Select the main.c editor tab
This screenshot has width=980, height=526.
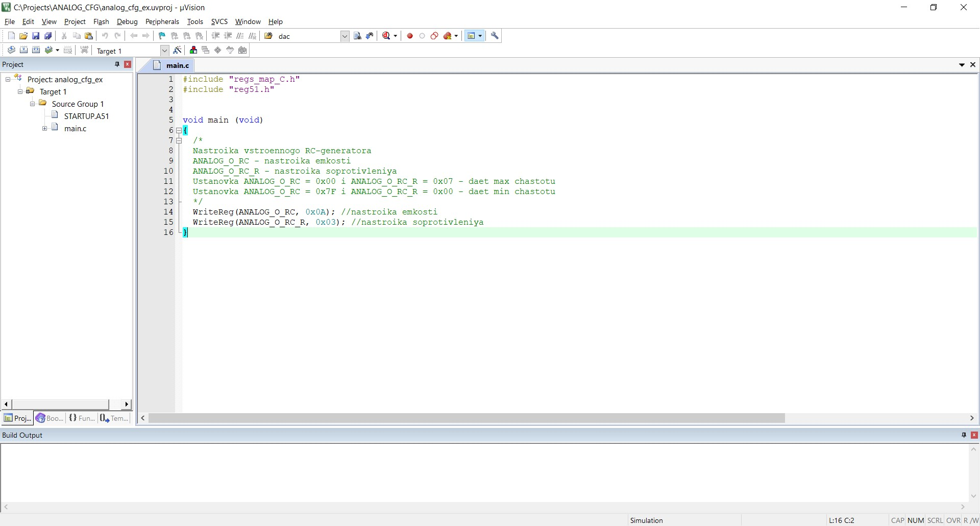click(171, 65)
